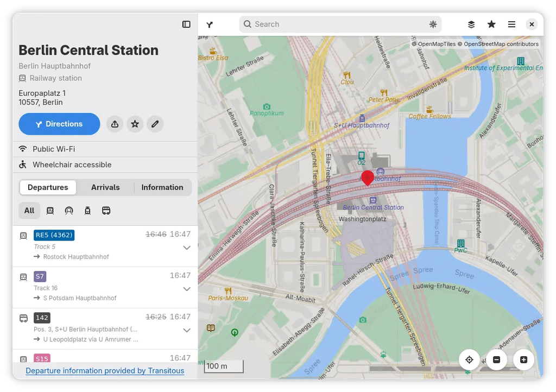Click the explore nearby icon in search bar
Viewport: 556px width, 392px height.
click(433, 24)
